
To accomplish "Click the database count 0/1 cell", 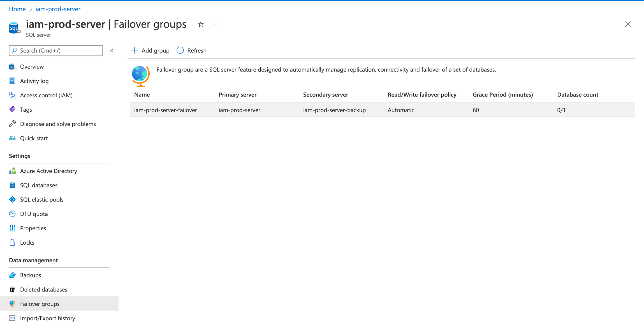I will [561, 110].
